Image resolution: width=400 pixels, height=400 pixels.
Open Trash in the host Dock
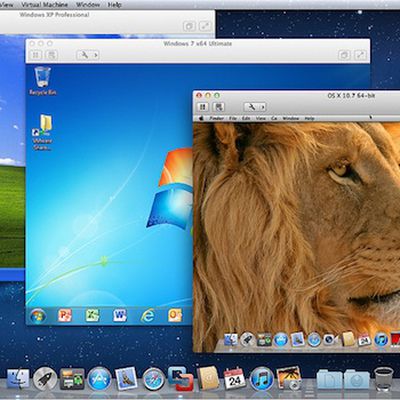[384, 379]
